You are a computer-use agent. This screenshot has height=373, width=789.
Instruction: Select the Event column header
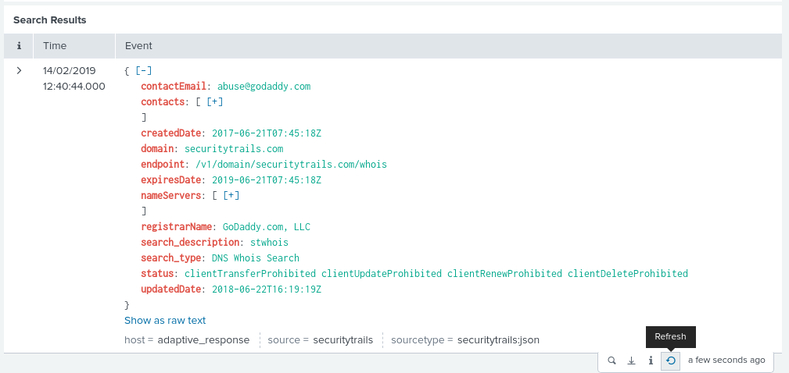click(138, 46)
